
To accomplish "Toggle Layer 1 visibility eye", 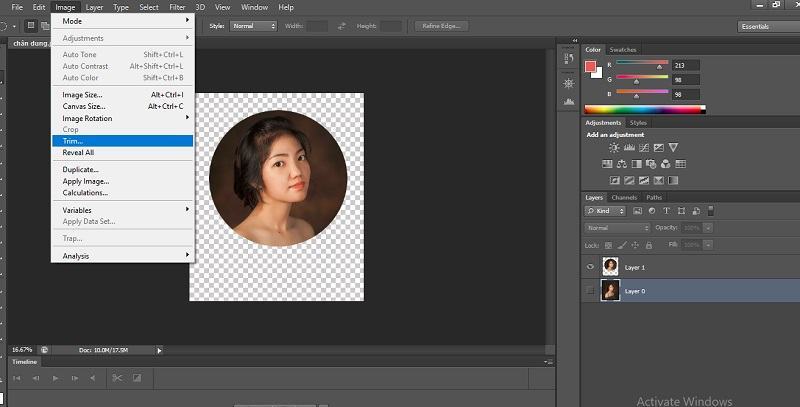I will 590,267.
